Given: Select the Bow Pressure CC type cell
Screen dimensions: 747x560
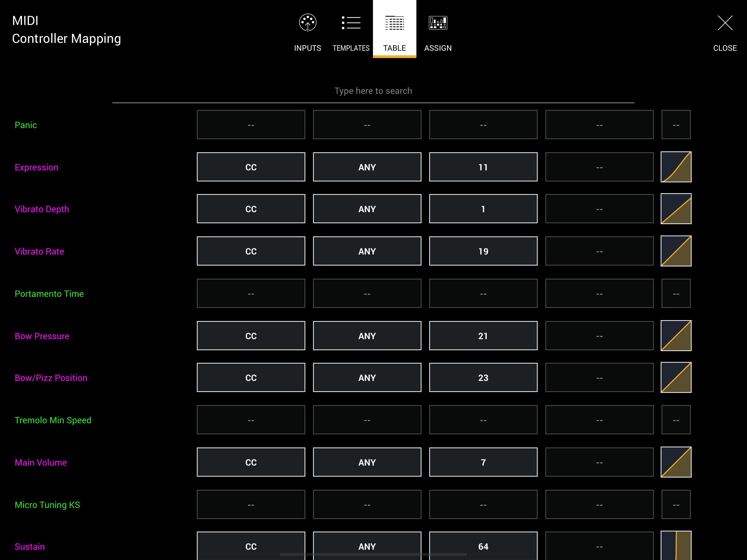Looking at the screenshot, I should click(251, 336).
